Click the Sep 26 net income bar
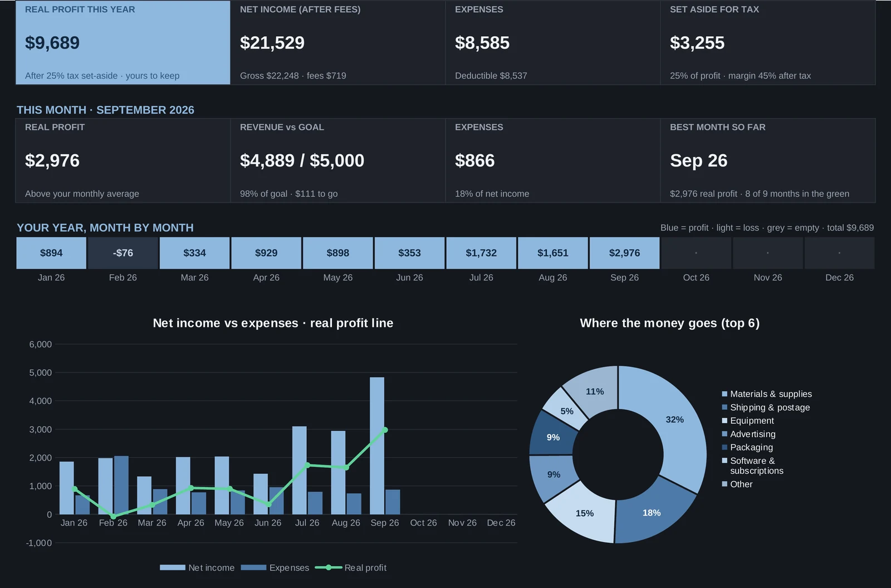891x588 pixels. (x=377, y=445)
